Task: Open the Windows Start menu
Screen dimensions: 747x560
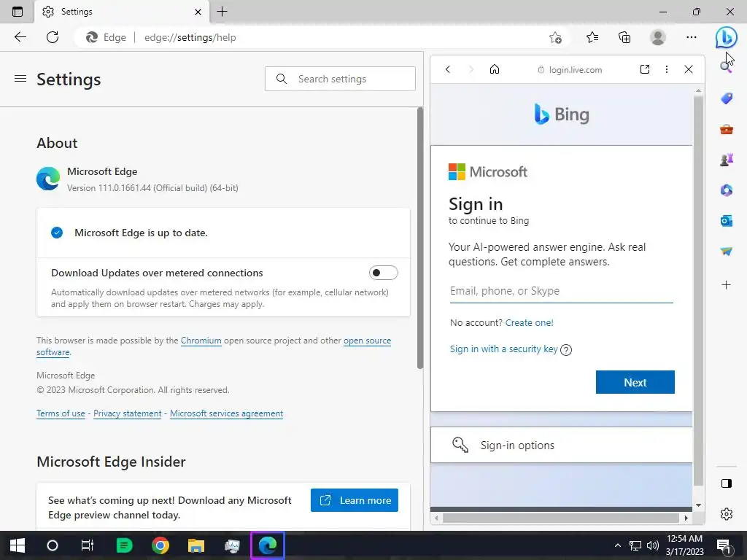Action: (18, 545)
